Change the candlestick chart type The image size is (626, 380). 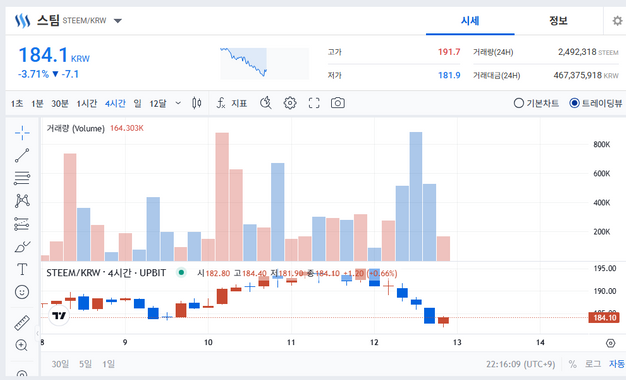196,103
